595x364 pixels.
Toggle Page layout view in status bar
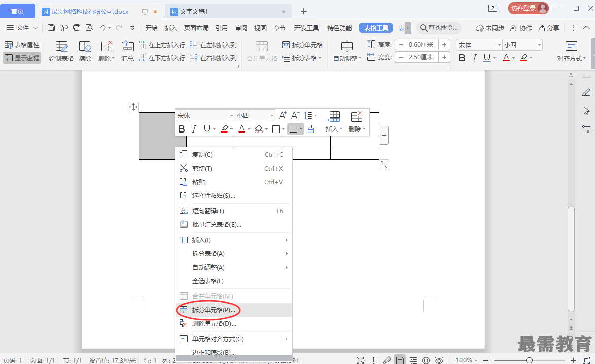tap(400, 360)
